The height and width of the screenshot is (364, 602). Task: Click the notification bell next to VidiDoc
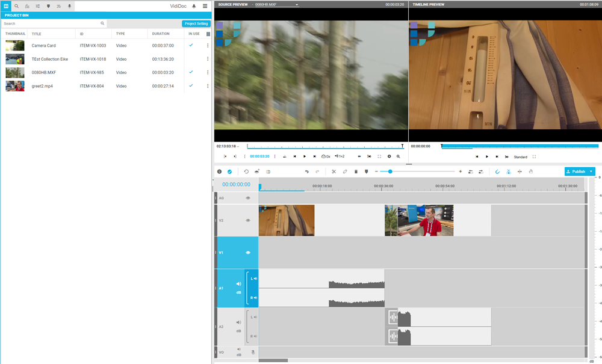[194, 5]
